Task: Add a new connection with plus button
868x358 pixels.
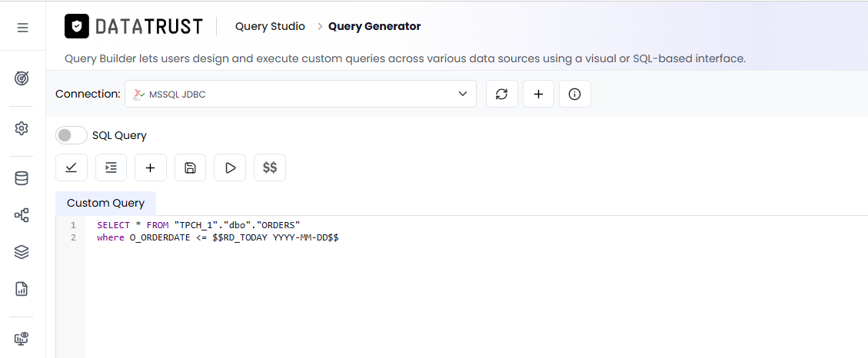Action: pyautogui.click(x=538, y=94)
